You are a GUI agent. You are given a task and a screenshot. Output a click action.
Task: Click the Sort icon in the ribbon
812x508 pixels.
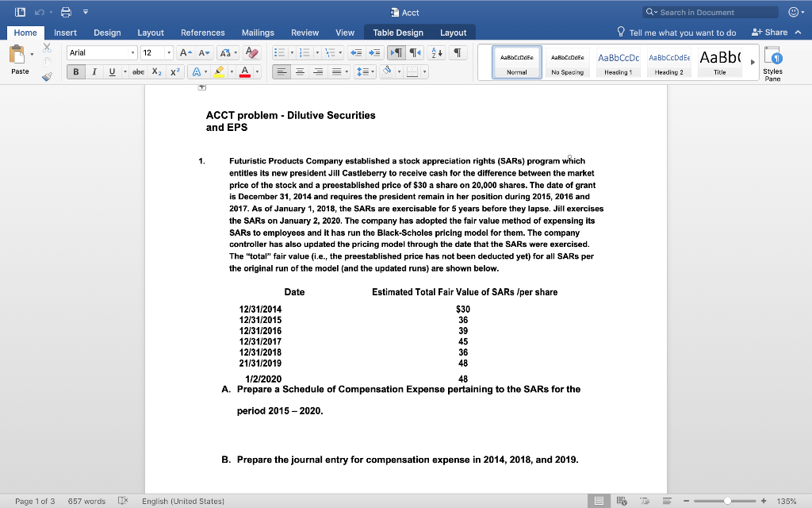click(436, 53)
